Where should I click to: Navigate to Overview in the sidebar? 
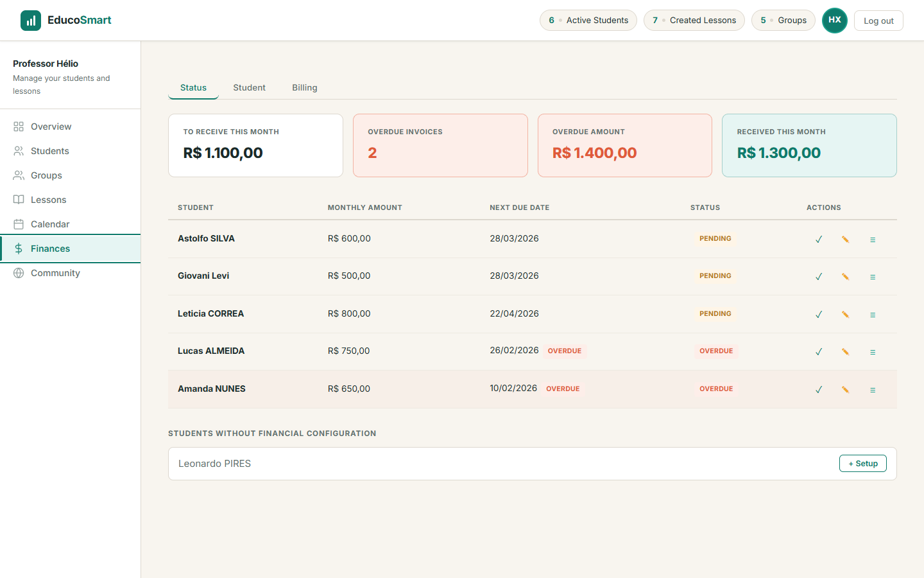pos(51,127)
